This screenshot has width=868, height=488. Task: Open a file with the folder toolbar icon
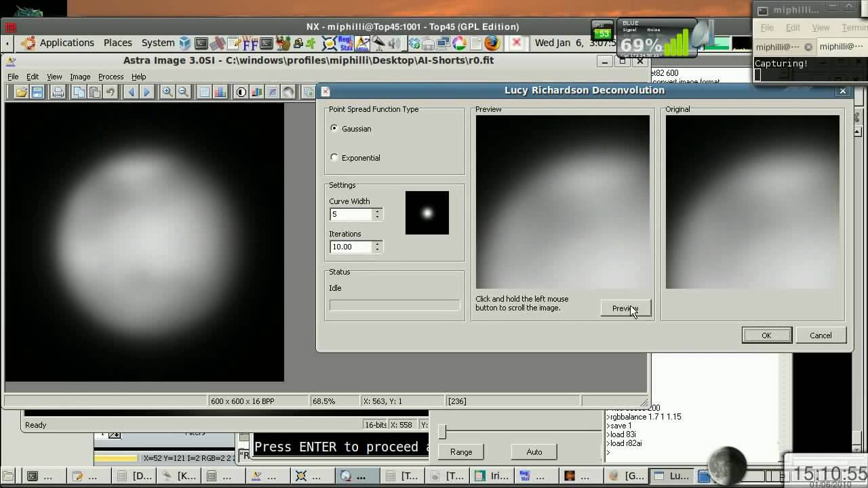click(21, 92)
